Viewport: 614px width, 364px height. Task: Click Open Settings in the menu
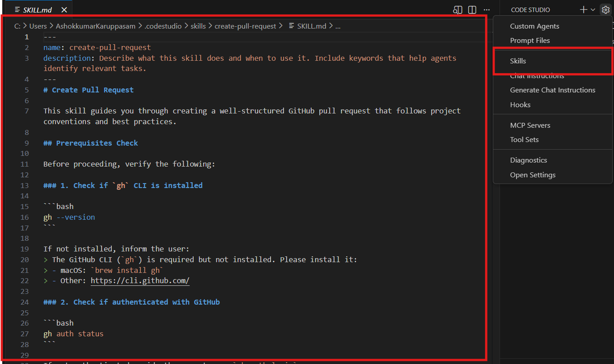coord(533,175)
